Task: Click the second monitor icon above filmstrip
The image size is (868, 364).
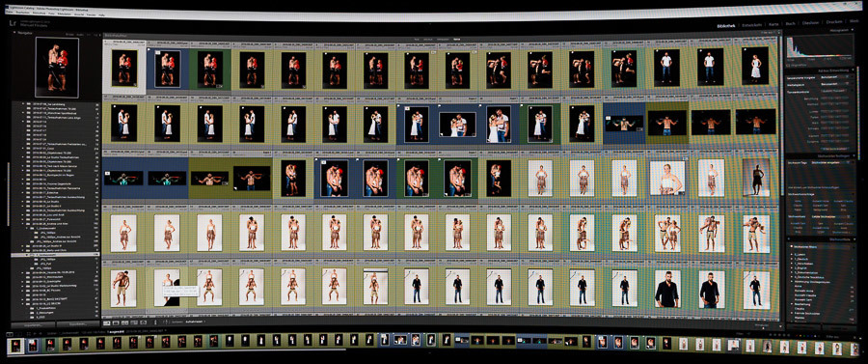Action: tap(18, 333)
